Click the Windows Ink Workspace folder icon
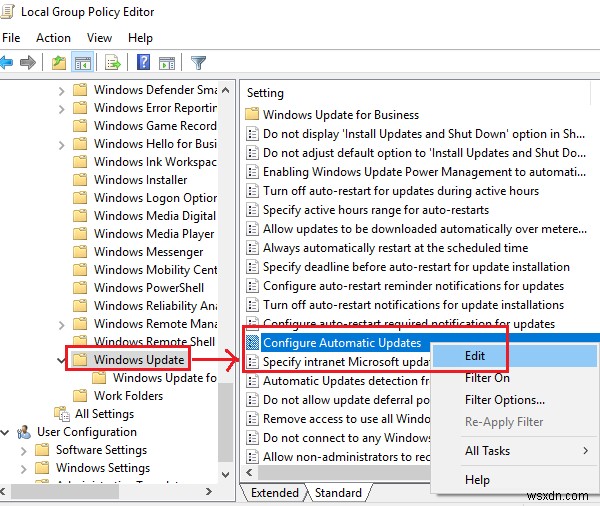600x506 pixels. (x=80, y=162)
